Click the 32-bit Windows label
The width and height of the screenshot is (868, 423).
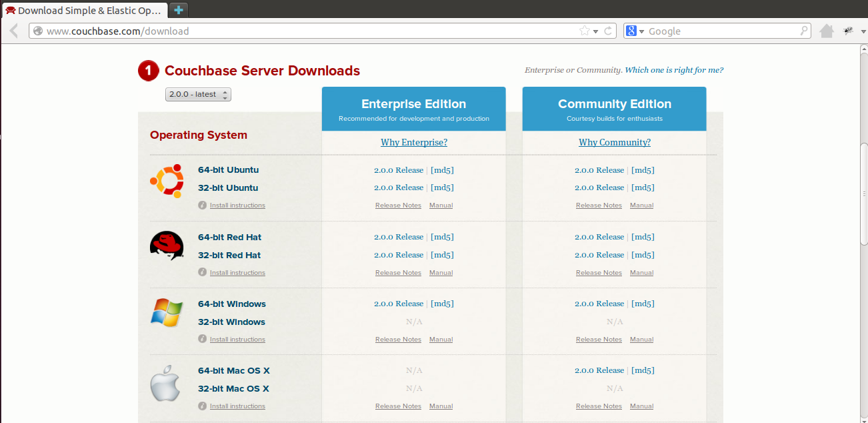point(231,322)
